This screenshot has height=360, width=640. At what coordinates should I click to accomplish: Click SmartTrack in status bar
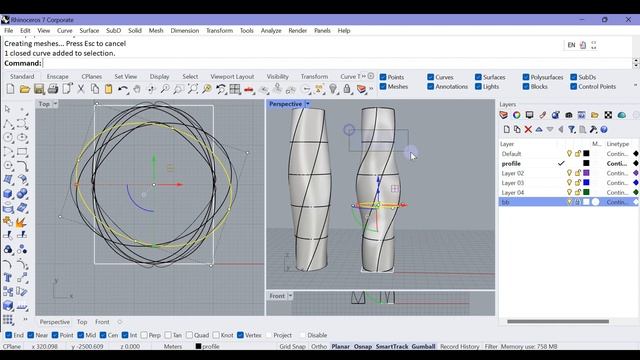click(x=392, y=347)
